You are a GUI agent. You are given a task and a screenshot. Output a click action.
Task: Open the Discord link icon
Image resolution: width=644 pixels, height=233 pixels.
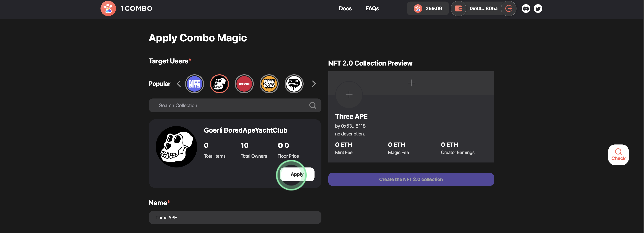[x=526, y=8]
